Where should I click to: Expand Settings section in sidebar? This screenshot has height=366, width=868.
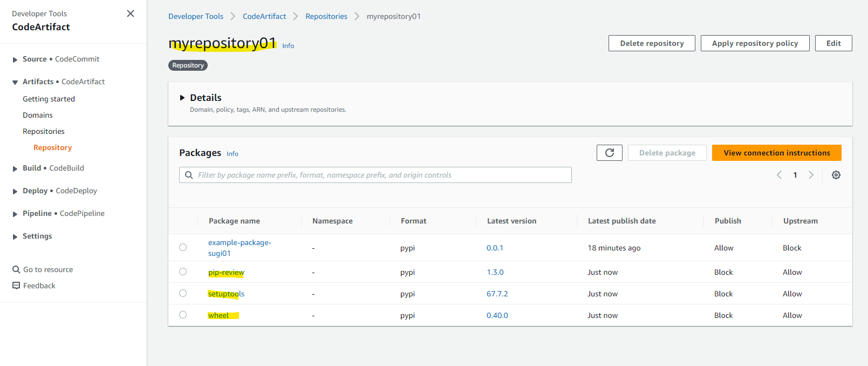(15, 236)
